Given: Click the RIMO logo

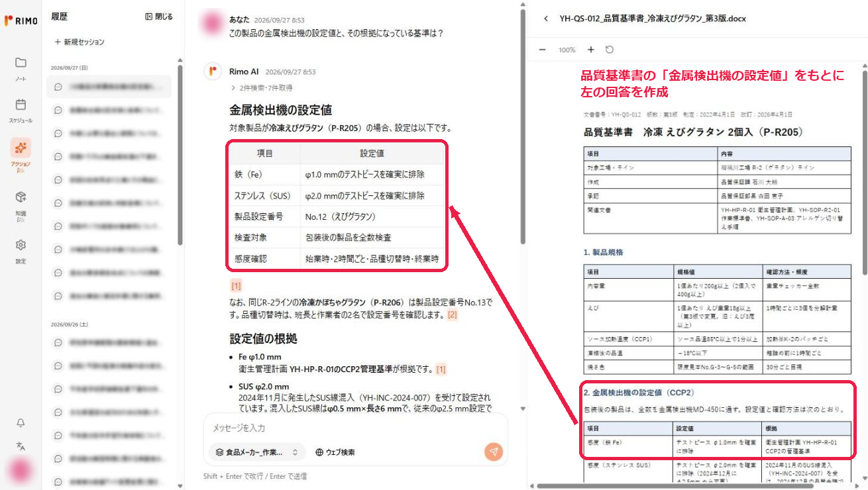Looking at the screenshot, I should [21, 21].
